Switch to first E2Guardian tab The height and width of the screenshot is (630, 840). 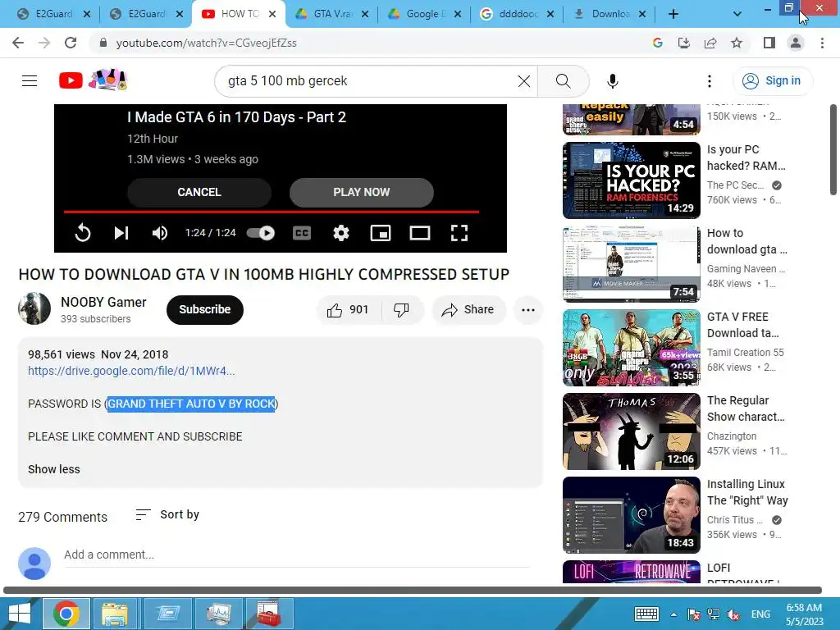coord(53,14)
